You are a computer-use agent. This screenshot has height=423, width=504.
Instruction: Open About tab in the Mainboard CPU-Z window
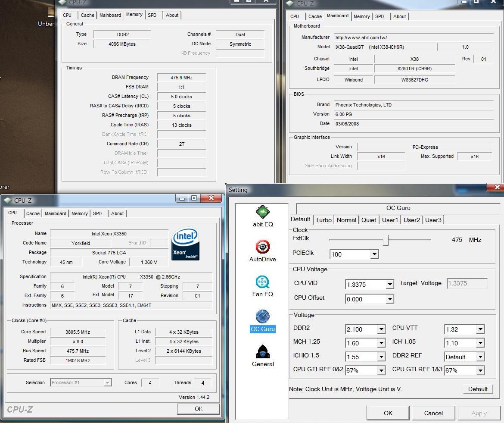(x=399, y=16)
